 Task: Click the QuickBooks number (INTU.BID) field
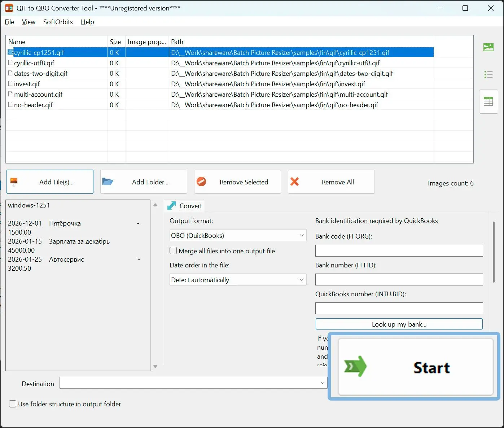coord(399,309)
